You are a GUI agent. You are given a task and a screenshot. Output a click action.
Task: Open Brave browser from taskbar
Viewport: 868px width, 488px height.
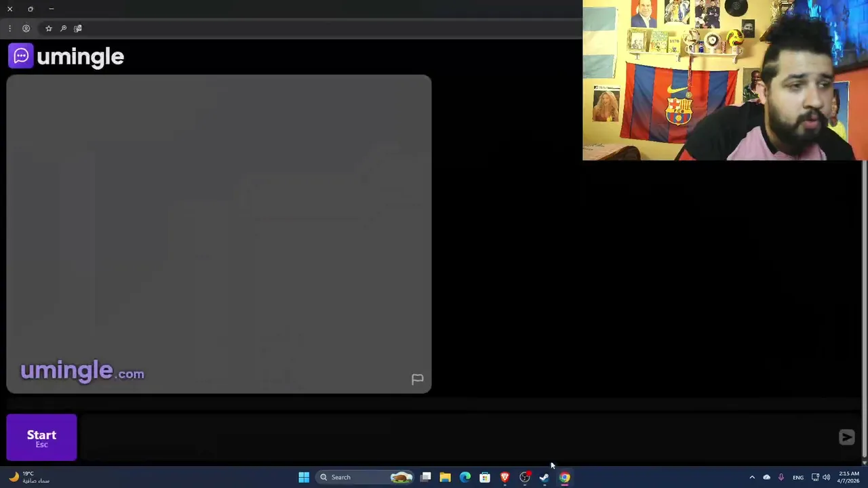coord(505,477)
